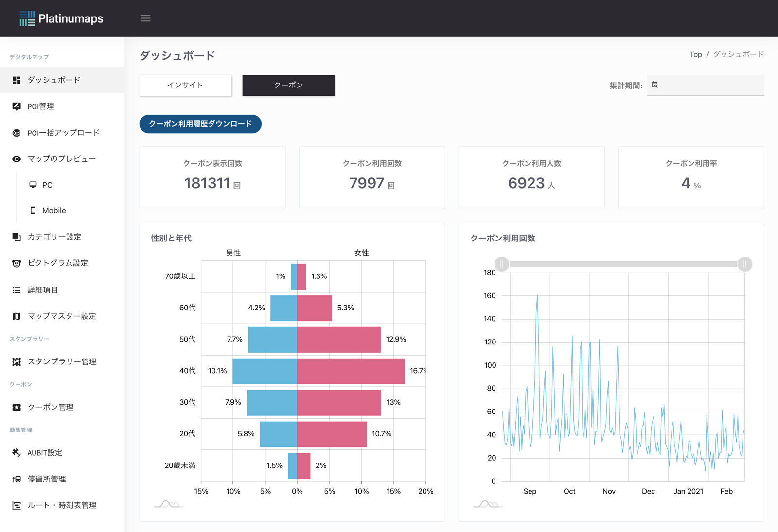Open AUBIT設定 settings
Viewport: 778px width, 532px height.
point(45,453)
